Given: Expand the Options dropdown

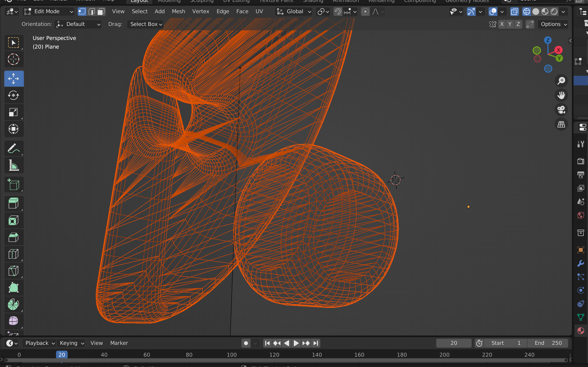Looking at the screenshot, I should [x=553, y=24].
